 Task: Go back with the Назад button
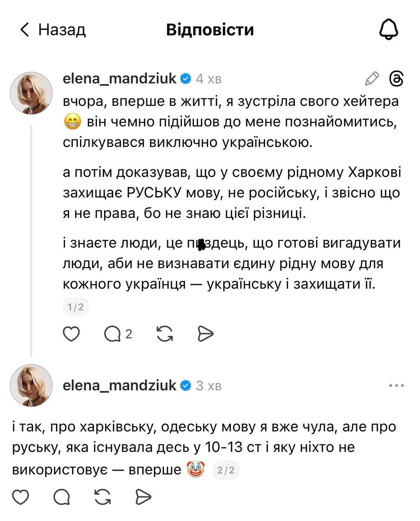pos(53,30)
